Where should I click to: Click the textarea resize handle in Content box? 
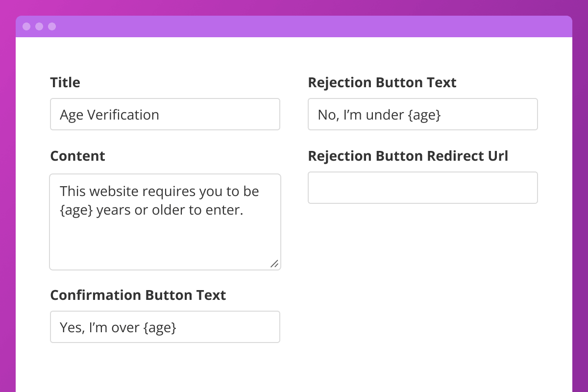point(274,264)
